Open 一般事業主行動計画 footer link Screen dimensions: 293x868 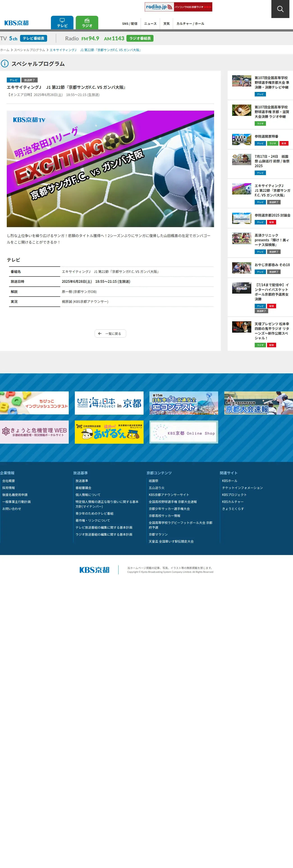click(x=16, y=502)
